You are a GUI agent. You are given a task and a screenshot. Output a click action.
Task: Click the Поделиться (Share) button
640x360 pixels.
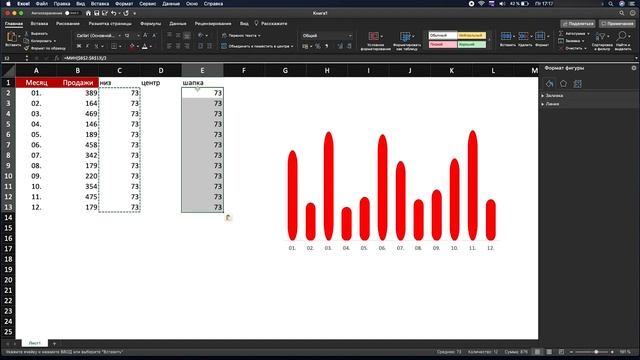click(578, 24)
